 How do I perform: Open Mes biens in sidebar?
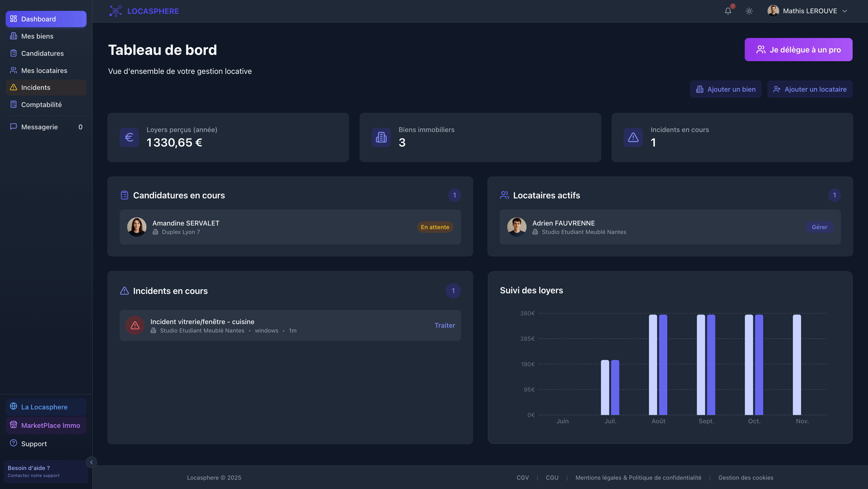pyautogui.click(x=37, y=36)
